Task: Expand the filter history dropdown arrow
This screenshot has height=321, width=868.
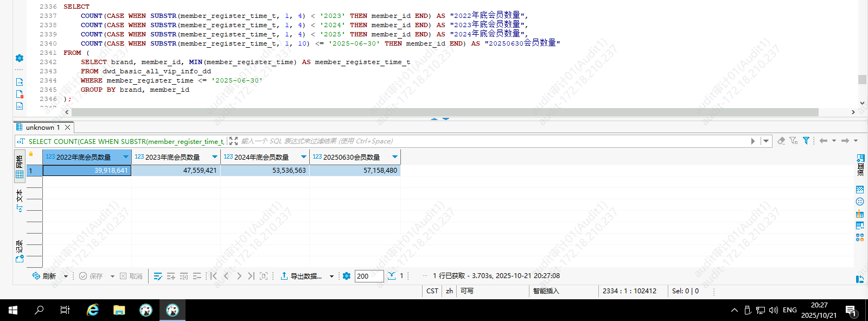Action: [766, 141]
